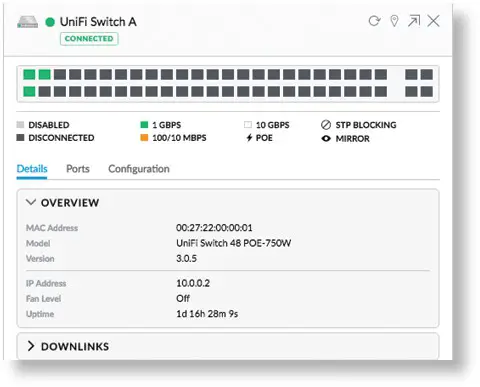Click the model value UniFi Switch 48 POE-750W
480x387 pixels.
click(x=233, y=243)
